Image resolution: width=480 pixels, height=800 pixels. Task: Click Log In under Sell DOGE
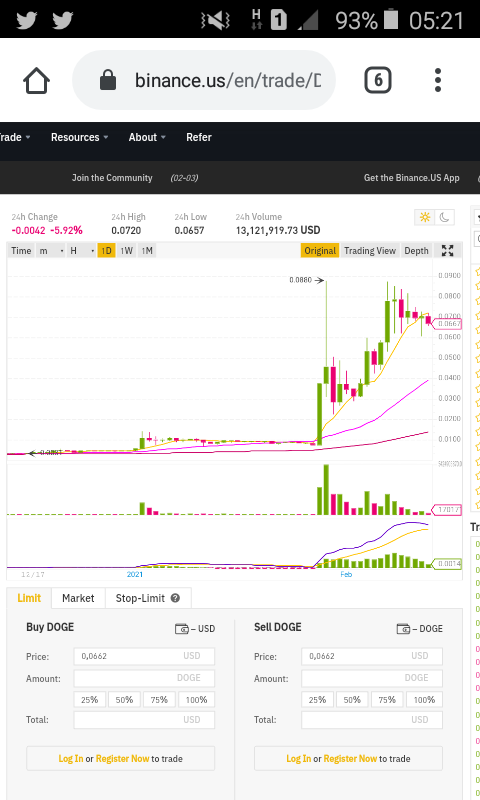298,759
